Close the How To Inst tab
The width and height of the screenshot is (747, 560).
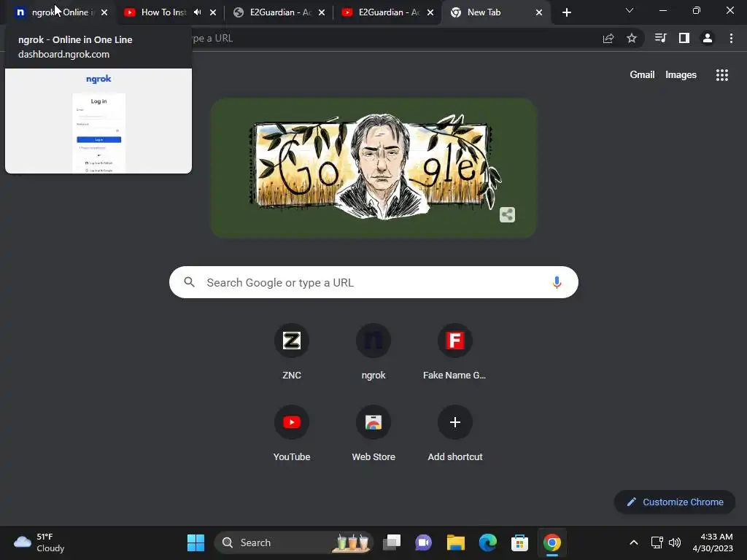213,12
